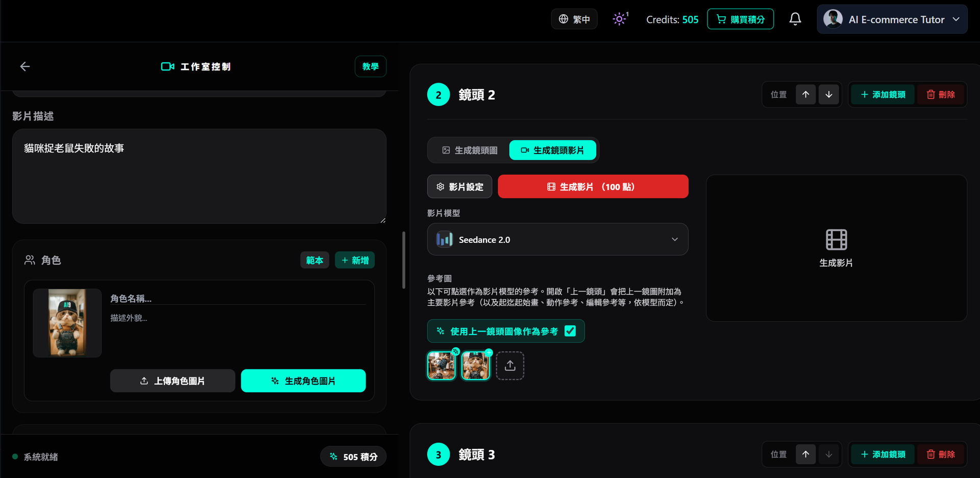Click the red 生成影片 (100 點) button
The width and height of the screenshot is (980, 478).
pyautogui.click(x=593, y=187)
